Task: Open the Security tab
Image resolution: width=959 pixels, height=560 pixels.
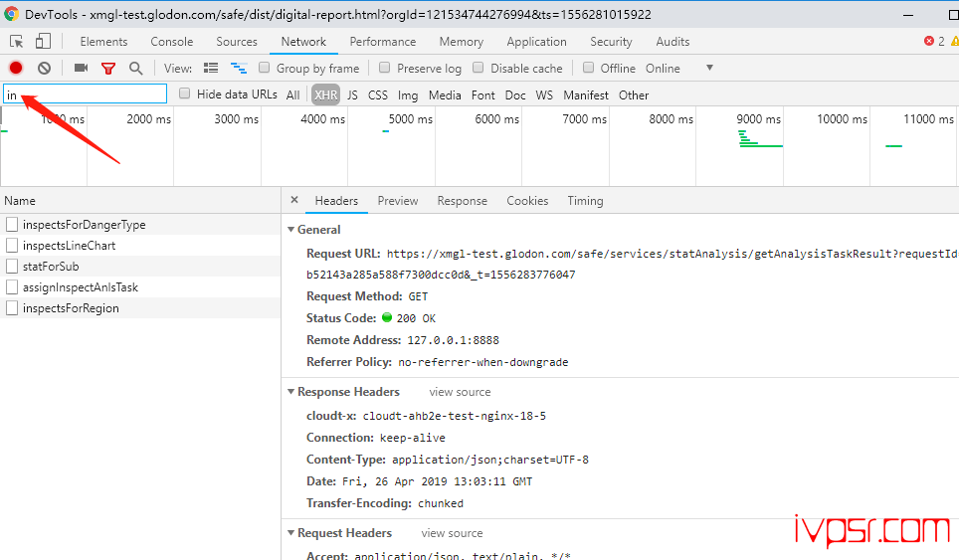Action: click(x=611, y=42)
